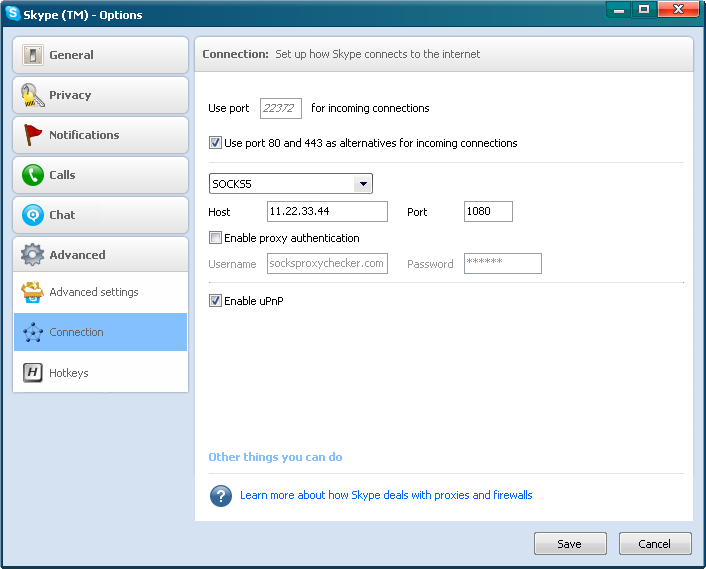Collapse the Advanced section
The width and height of the screenshot is (706, 569).
[x=100, y=254]
